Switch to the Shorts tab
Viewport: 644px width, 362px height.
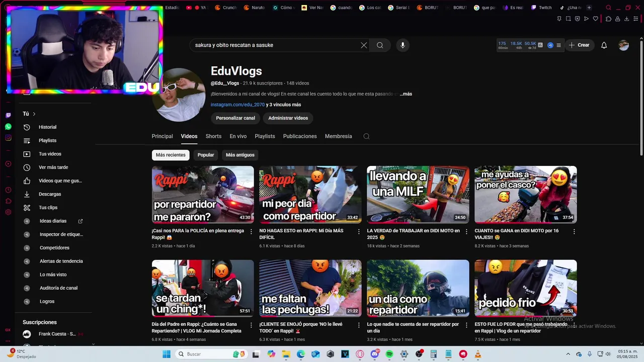click(213, 136)
